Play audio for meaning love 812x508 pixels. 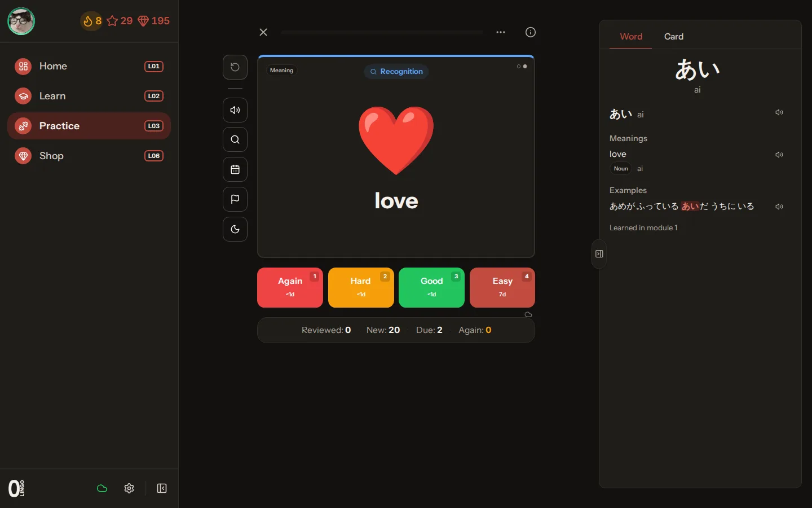(779, 155)
